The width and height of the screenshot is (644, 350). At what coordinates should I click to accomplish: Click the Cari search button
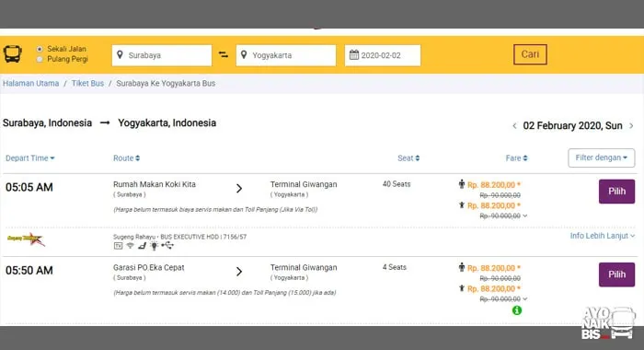[530, 54]
